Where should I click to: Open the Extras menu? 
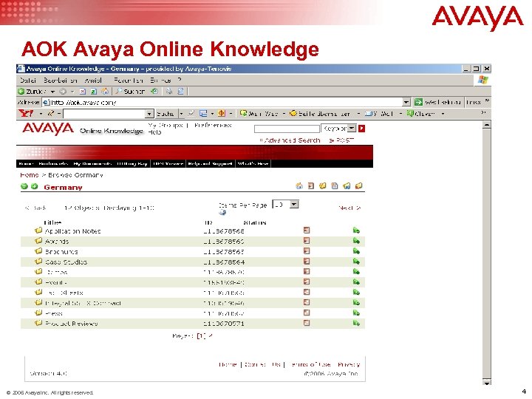coord(160,81)
